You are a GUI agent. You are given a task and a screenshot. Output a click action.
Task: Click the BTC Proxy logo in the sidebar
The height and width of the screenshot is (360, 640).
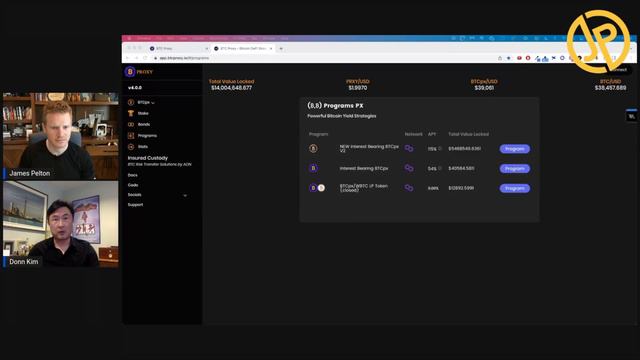tap(139, 72)
